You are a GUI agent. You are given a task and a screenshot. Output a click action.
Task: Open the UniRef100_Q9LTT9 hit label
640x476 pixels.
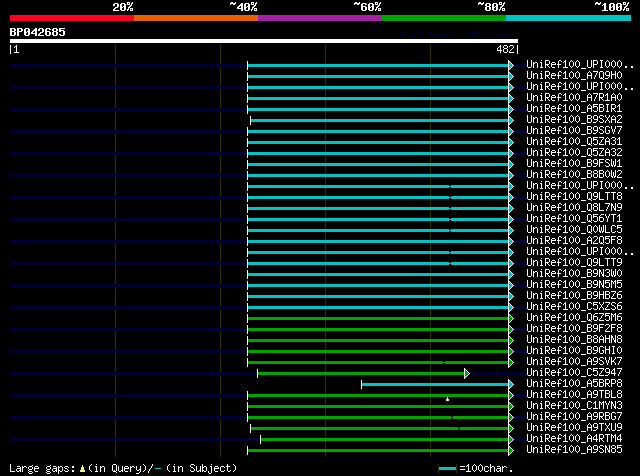pos(574,263)
